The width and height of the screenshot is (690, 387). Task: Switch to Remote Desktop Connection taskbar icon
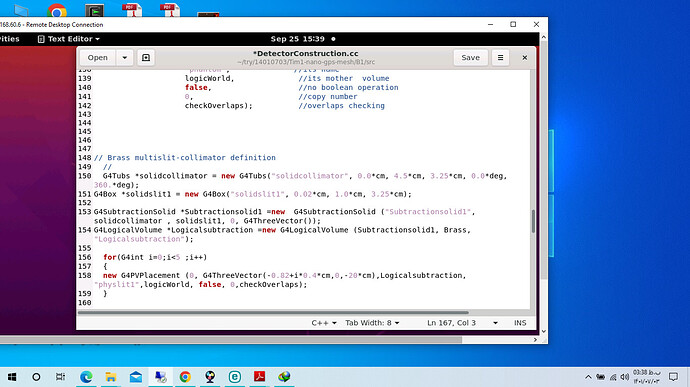[161, 377]
